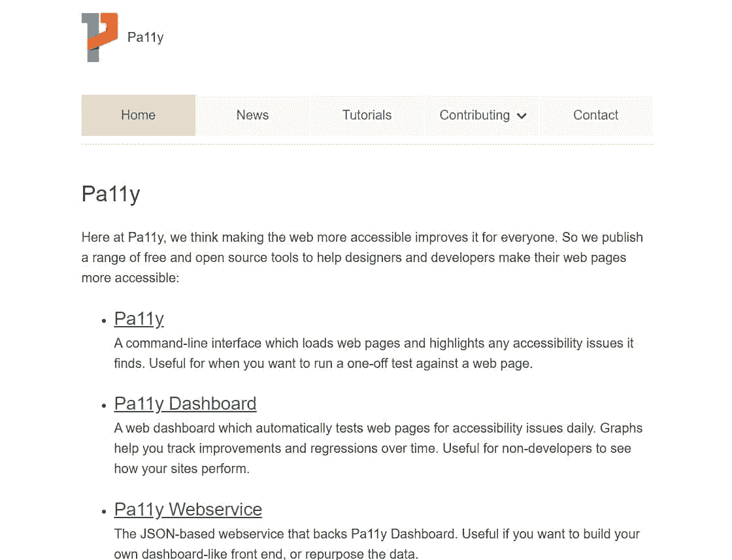
Task: Click the description 'A web dashboard which automatically tests'
Action: tap(378, 448)
